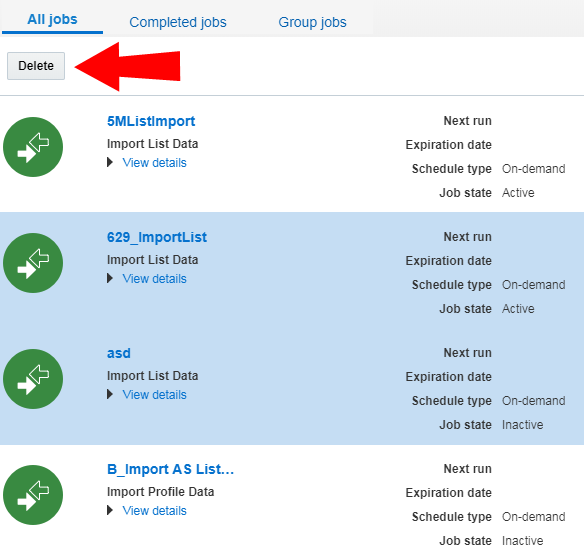Select Import Profile Data text under B_Import
The image size is (584, 549).
coord(161,492)
